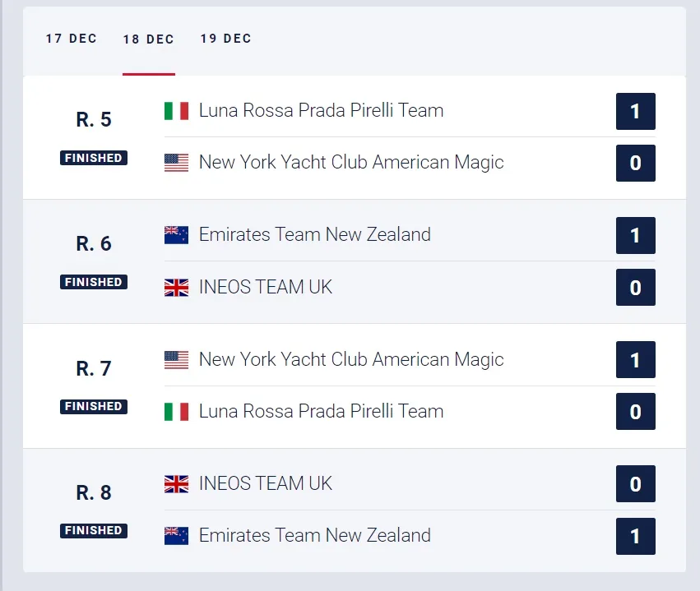Click the FINISHED badge under R. 8

pos(94,530)
